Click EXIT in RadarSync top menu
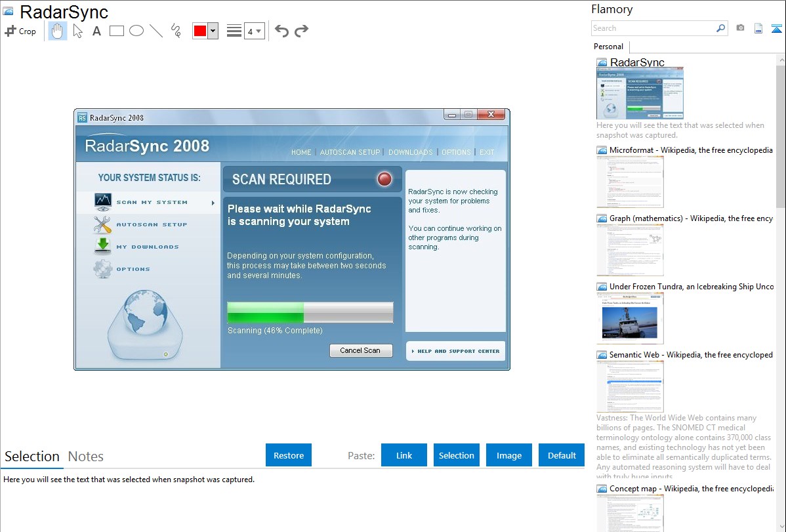The image size is (786, 532). [487, 152]
